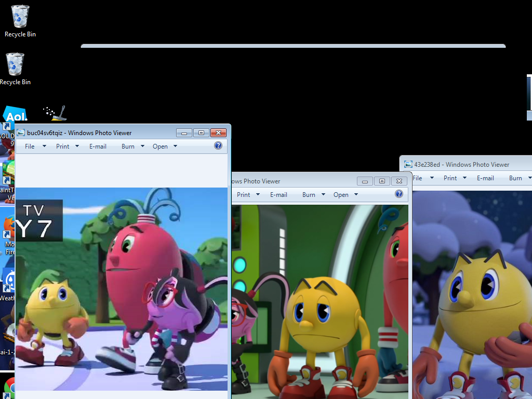
Task: Close the middle Photo Viewer window
Action: coord(400,181)
